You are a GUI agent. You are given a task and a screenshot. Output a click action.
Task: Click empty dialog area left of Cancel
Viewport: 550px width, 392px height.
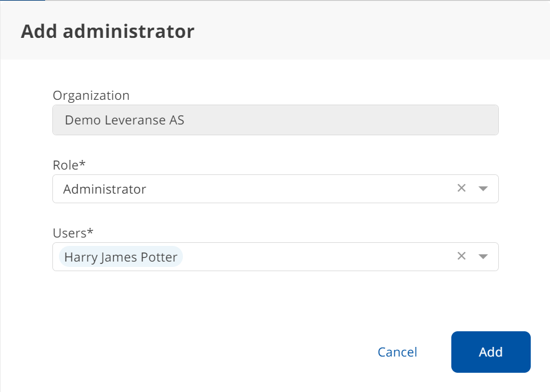(211, 352)
